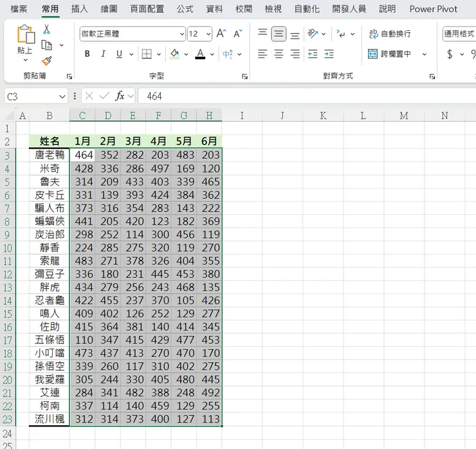
Task: Toggle Bold formatting
Action: pos(87,54)
